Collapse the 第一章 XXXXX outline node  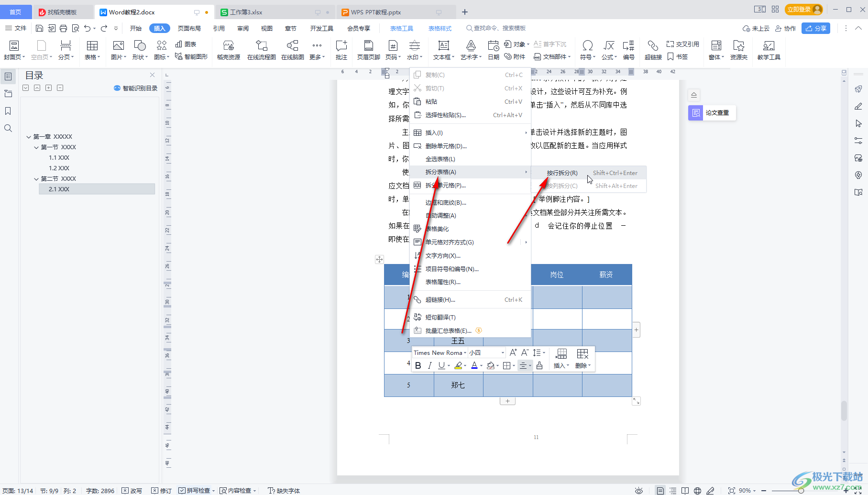click(29, 137)
